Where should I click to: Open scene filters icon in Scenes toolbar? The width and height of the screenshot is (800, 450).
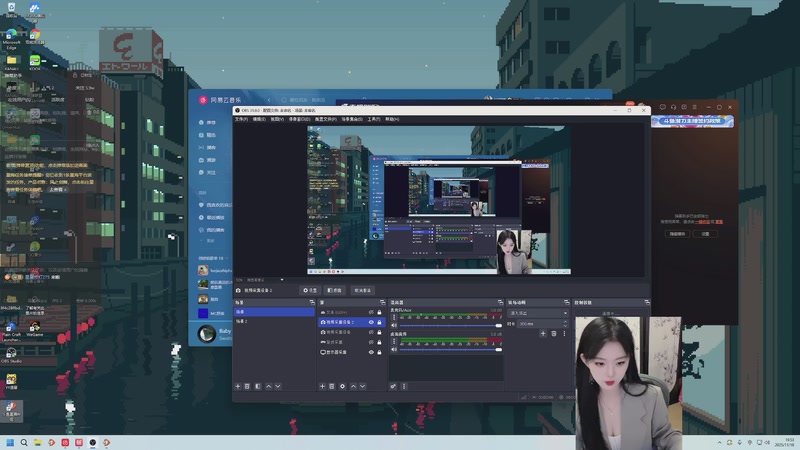[x=258, y=387]
